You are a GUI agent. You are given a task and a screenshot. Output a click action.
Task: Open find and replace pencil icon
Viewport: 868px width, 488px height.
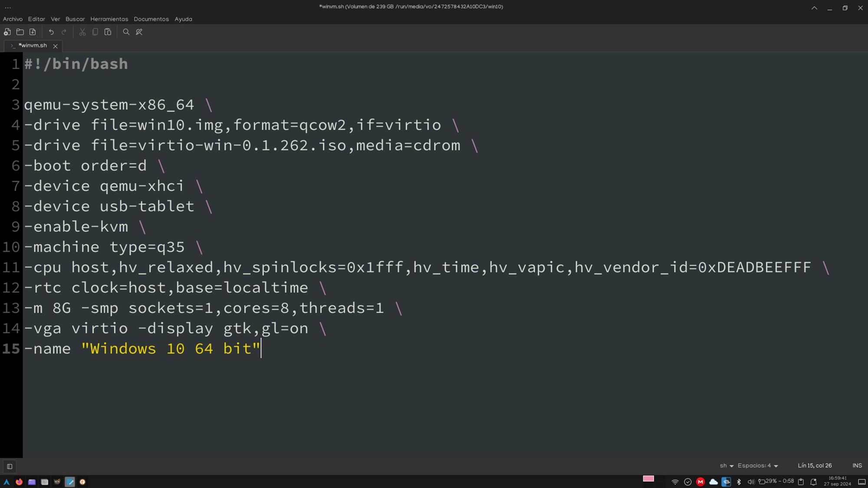pos(139,32)
